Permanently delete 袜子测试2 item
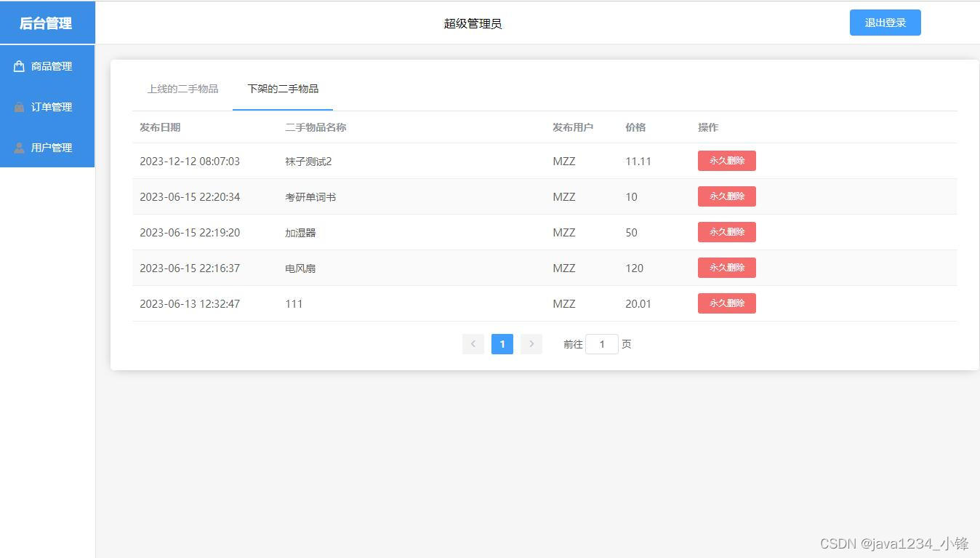The height and width of the screenshot is (558, 980). (727, 161)
